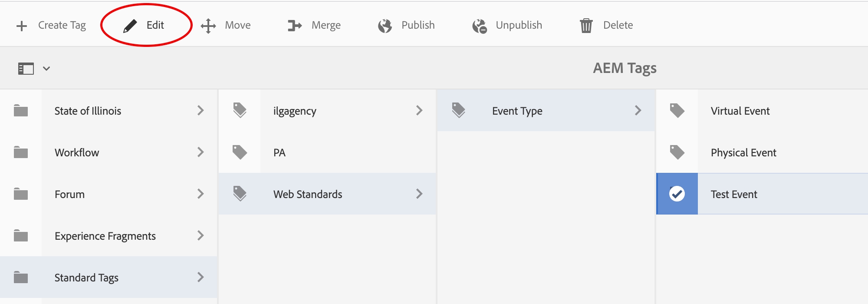
Task: Click the Experience Fragments folder icon
Action: coord(21,236)
